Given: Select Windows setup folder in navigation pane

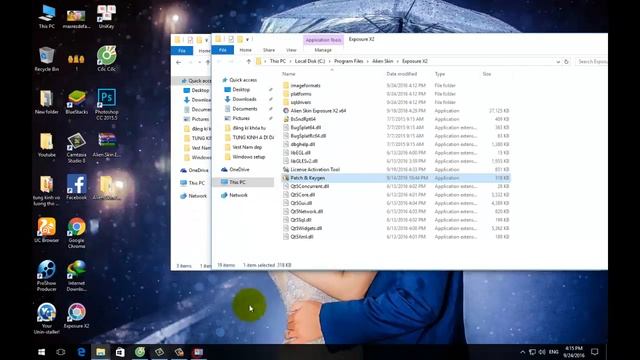Looking at the screenshot, I should coord(249,157).
